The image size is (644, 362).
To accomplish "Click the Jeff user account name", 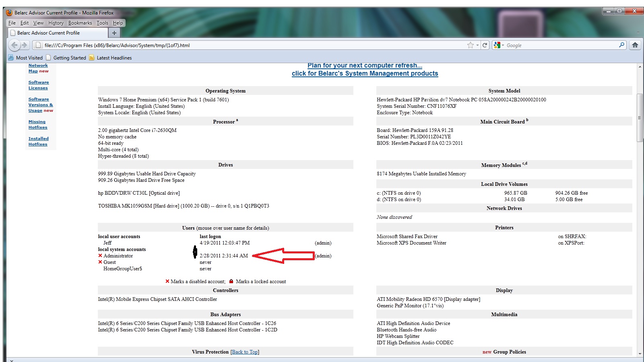I will (107, 243).
